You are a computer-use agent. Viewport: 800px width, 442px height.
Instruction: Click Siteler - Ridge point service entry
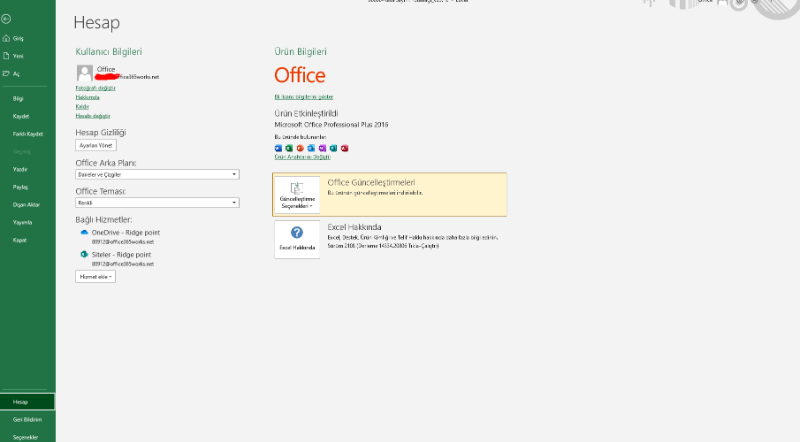[x=121, y=254]
